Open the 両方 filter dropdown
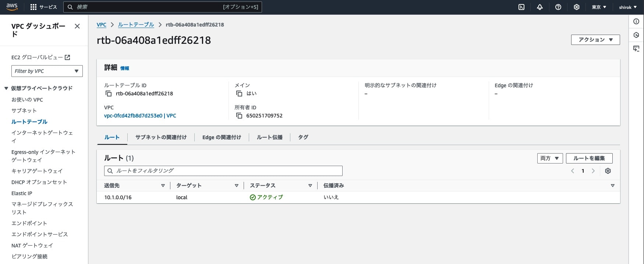Image resolution: width=644 pixels, height=264 pixels. click(x=550, y=158)
